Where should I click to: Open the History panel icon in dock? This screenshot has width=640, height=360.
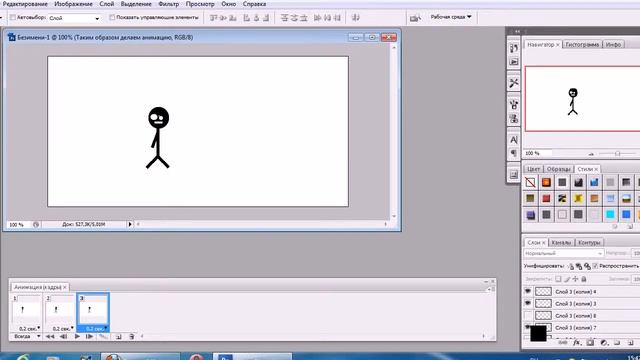click(x=513, y=48)
